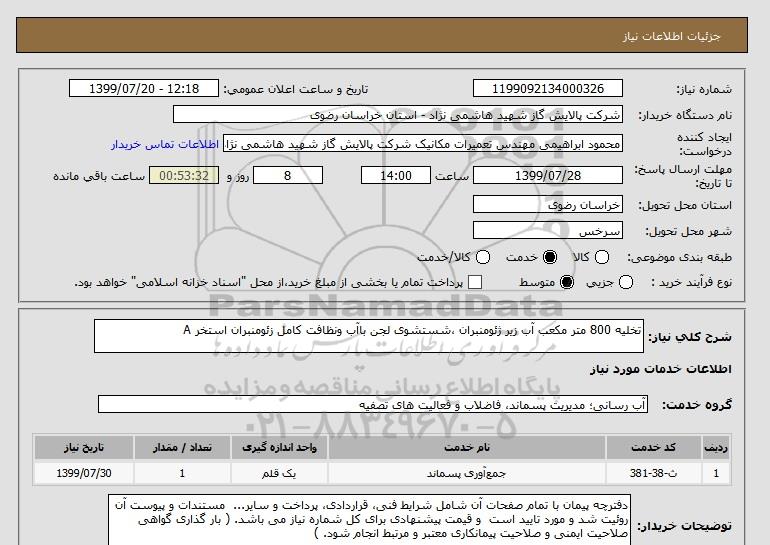This screenshot has width=770, height=545.
Task: Select the کالا radio button
Action: pos(602,257)
